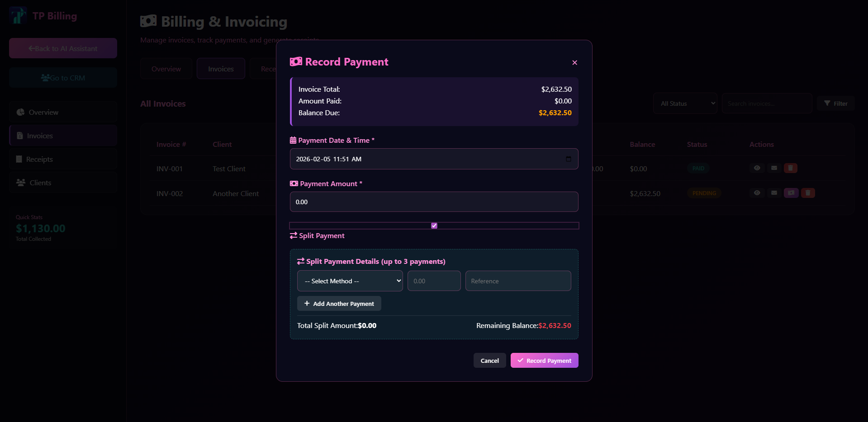
Task: Click the Payment Amount input field
Action: [434, 202]
